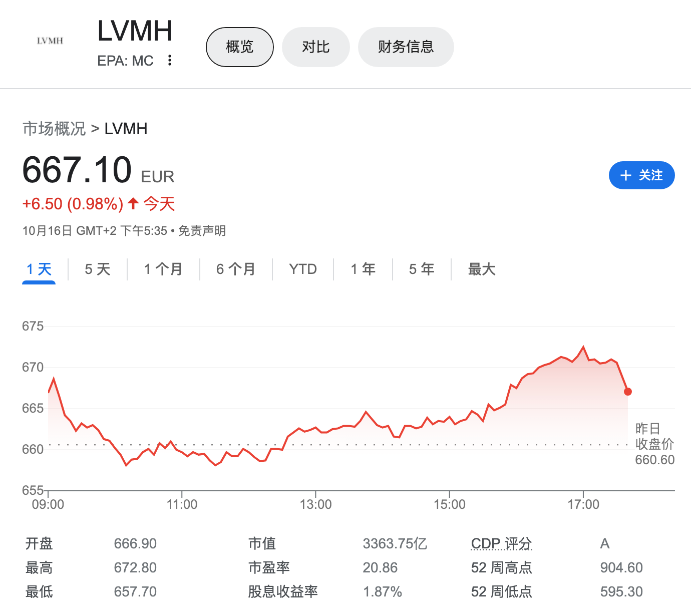This screenshot has width=691, height=616.
Task: Click the 13:00 time axis label
Action: click(x=315, y=504)
